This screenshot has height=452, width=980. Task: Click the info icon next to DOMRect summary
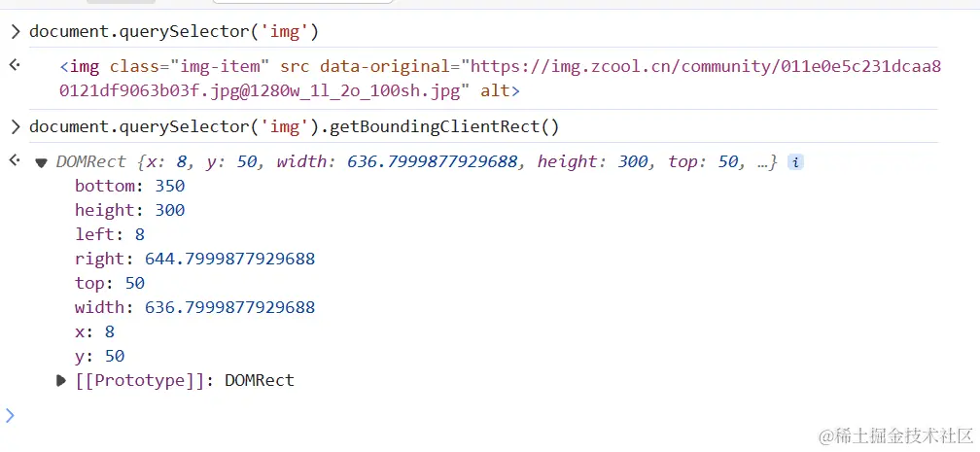tap(795, 162)
